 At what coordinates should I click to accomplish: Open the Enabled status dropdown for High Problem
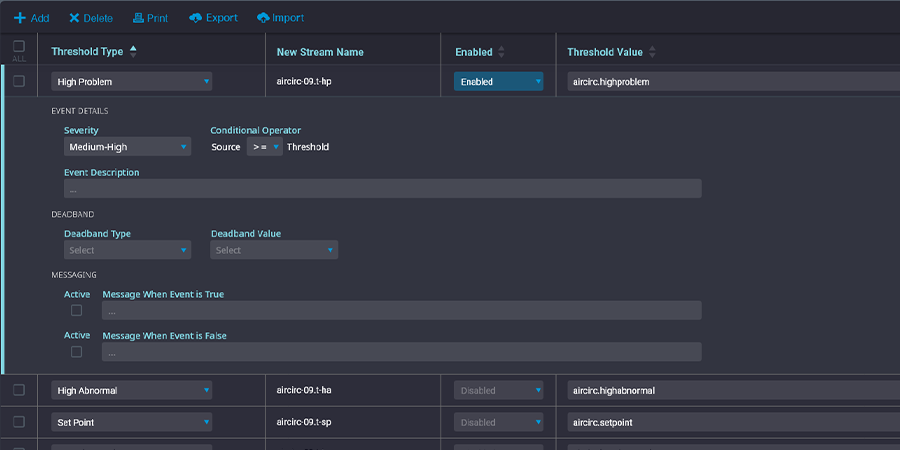pos(498,82)
